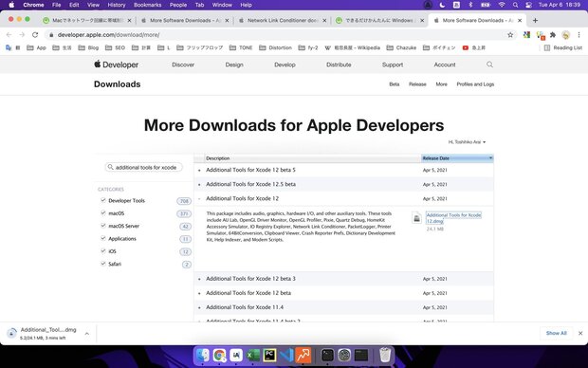Open Spotlight search in menu bar
588x368 pixels.
[515, 5]
